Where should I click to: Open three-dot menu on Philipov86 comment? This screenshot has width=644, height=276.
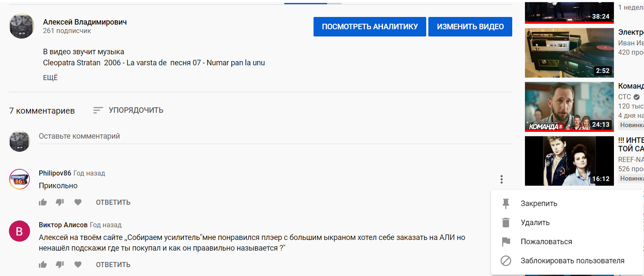click(x=501, y=179)
